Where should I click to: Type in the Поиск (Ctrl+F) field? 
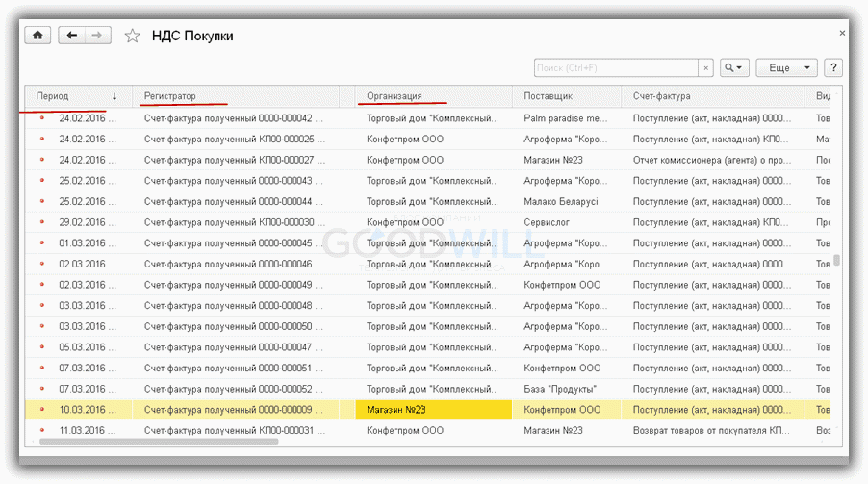coord(616,68)
